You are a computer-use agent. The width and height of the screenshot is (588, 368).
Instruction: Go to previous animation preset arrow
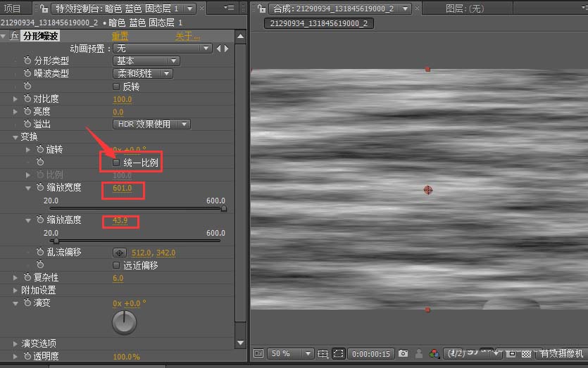218,49
